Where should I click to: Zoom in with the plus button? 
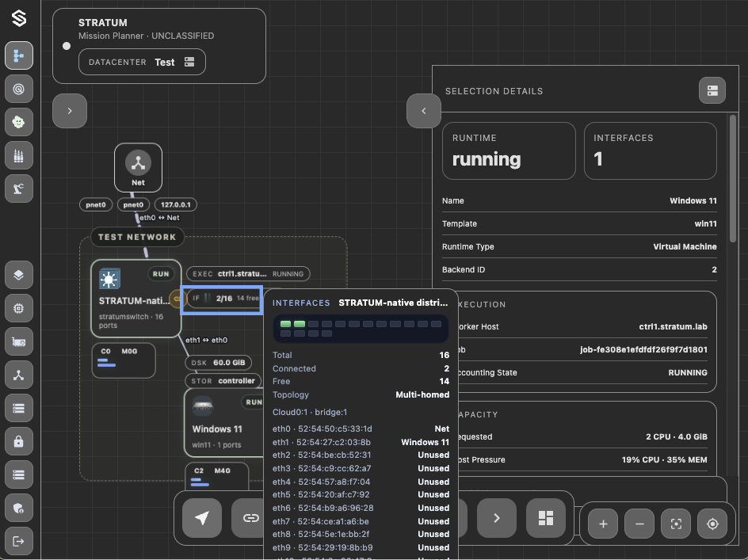[x=603, y=524]
